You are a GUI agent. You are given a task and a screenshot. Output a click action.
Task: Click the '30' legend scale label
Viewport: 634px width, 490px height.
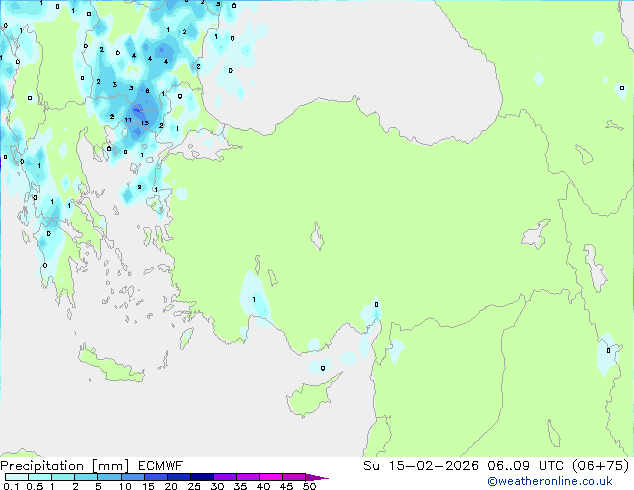coord(217,486)
